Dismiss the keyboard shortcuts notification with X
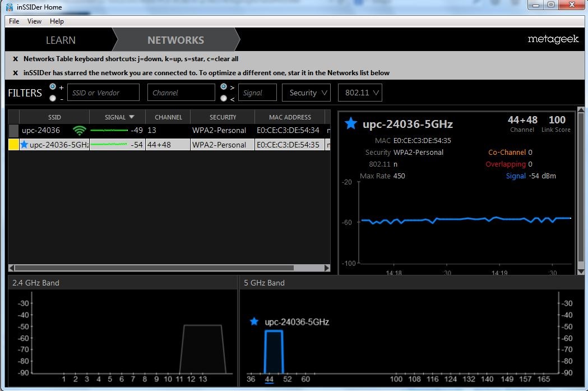Screen dimensions: 588x391 [x=15, y=58]
